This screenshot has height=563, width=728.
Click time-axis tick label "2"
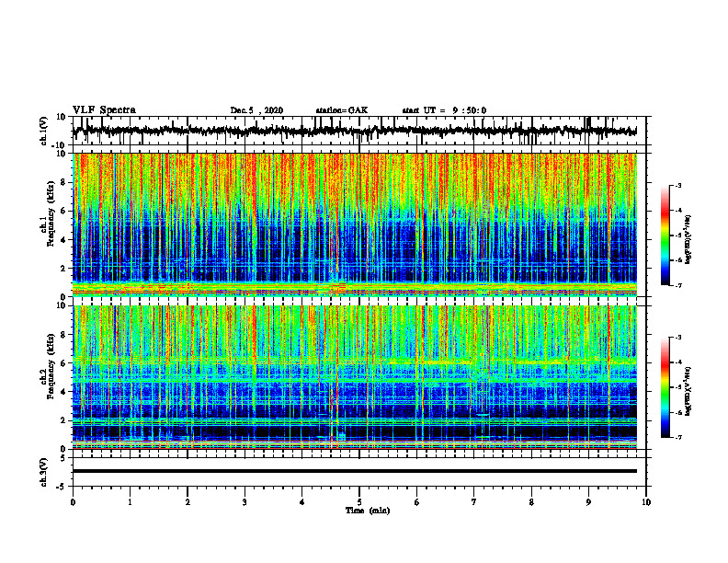(188, 502)
